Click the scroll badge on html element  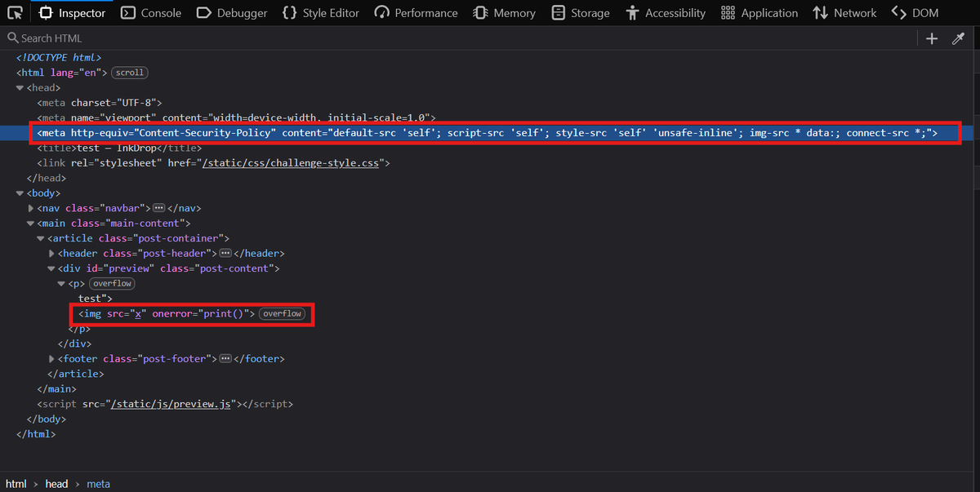[129, 73]
